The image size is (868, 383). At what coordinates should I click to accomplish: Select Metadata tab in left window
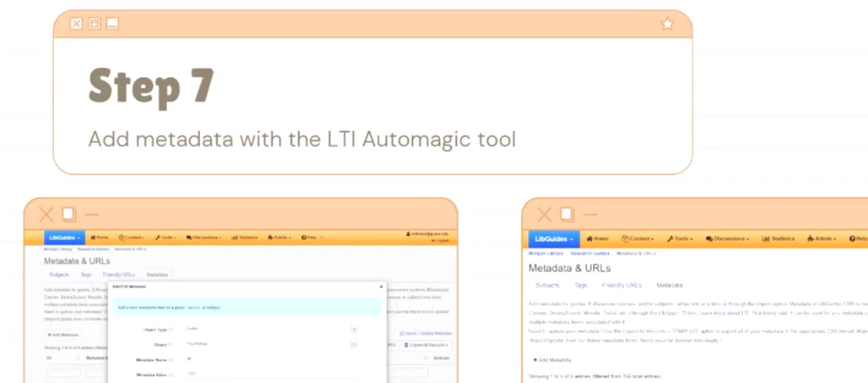point(157,275)
